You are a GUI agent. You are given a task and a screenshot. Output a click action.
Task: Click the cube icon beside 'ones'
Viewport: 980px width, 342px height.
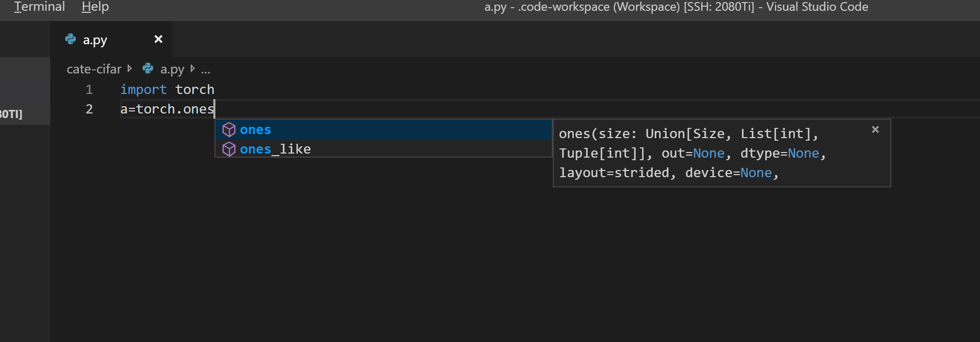tap(229, 129)
